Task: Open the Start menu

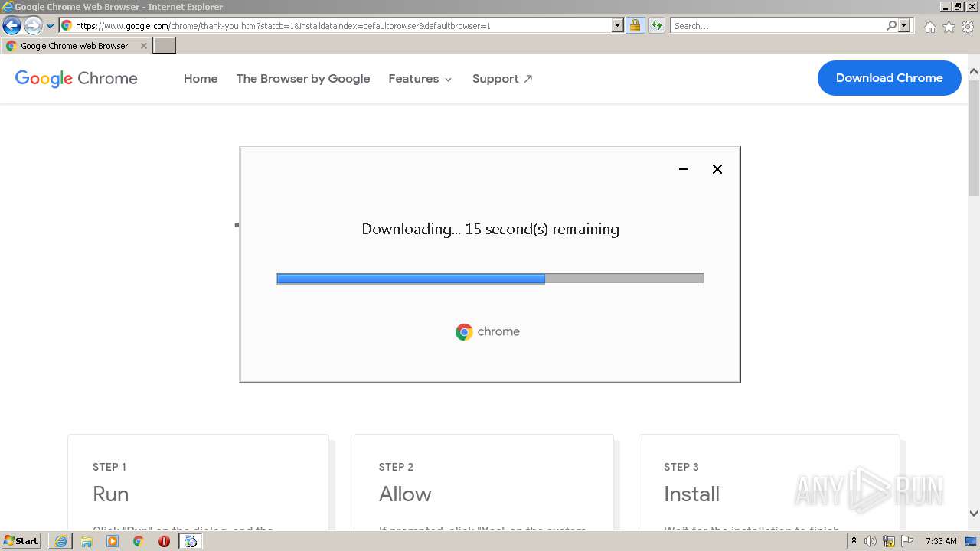Action: coord(21,541)
